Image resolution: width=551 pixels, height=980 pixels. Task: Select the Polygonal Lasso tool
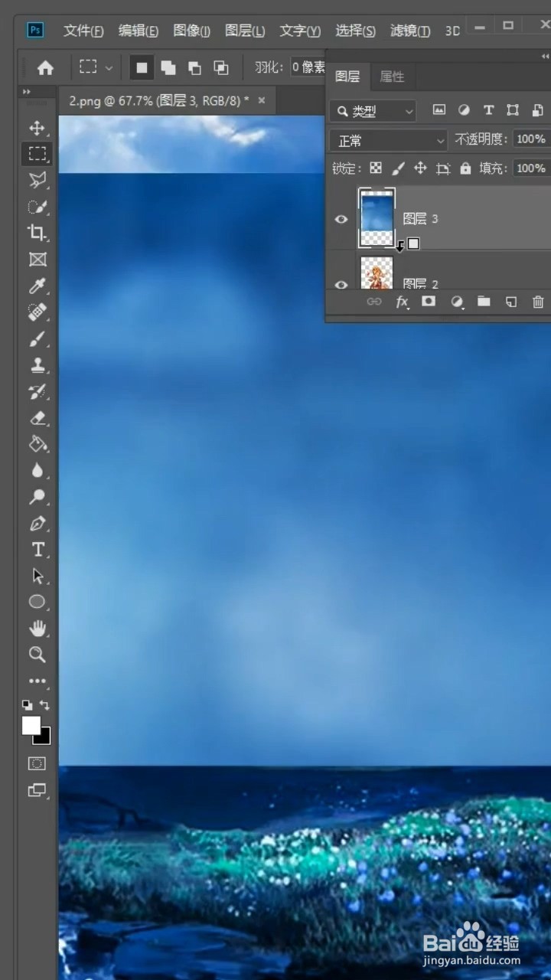pyautogui.click(x=37, y=180)
